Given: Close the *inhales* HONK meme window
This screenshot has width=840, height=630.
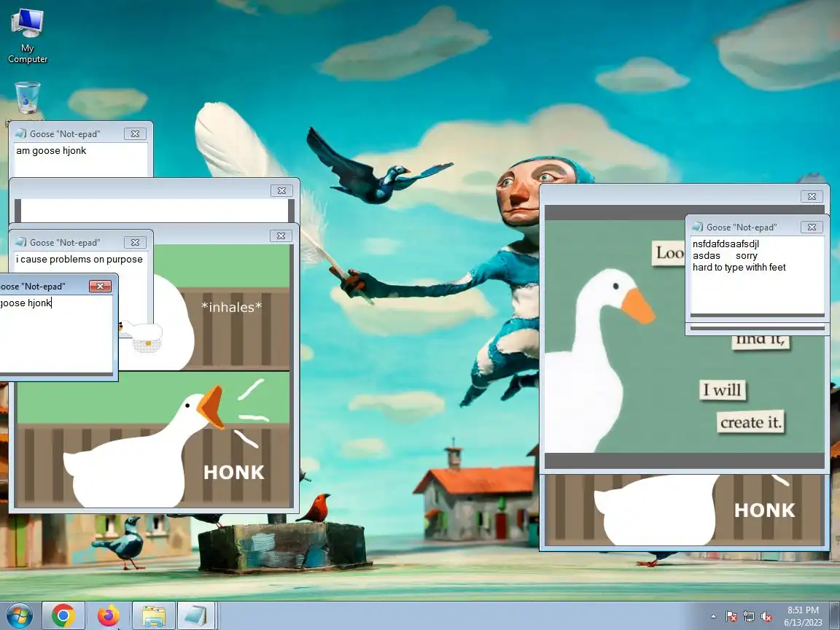Looking at the screenshot, I should 281,236.
